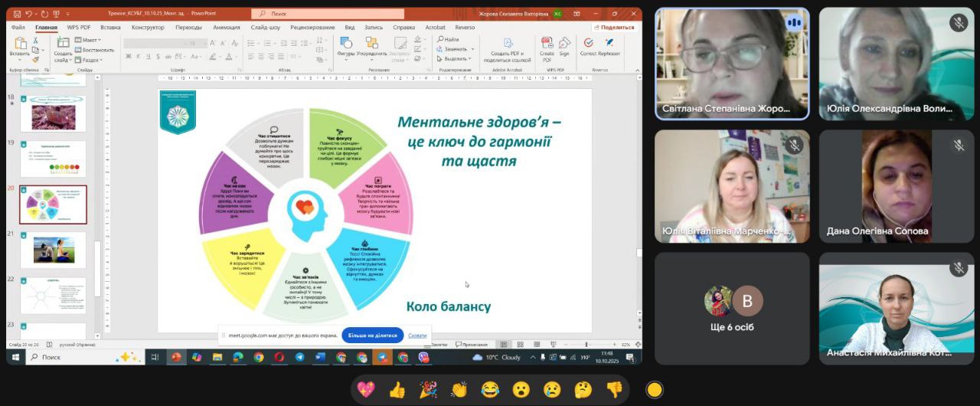Select slide 21 thumbnail in slide panel
This screenshot has height=406, width=980.
[x=54, y=249]
